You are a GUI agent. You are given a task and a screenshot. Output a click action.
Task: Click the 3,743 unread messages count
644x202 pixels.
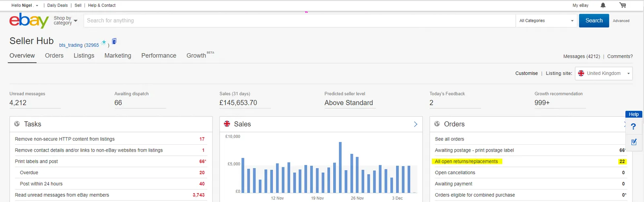[x=198, y=195]
